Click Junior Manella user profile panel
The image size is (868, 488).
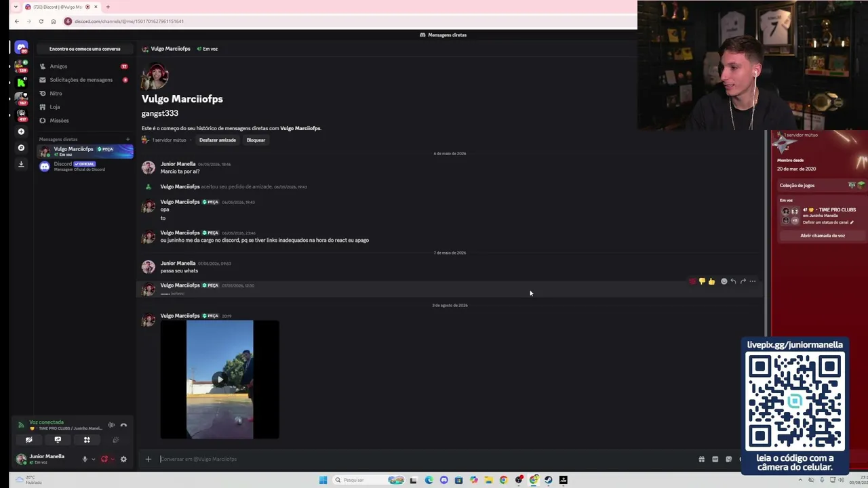point(45,459)
